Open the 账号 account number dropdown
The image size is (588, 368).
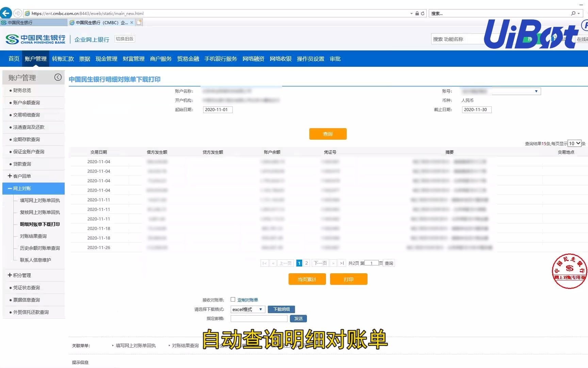pyautogui.click(x=536, y=91)
